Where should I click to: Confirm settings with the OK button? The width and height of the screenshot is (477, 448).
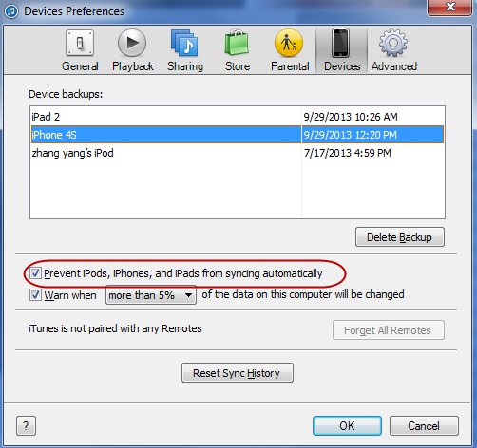tap(347, 426)
